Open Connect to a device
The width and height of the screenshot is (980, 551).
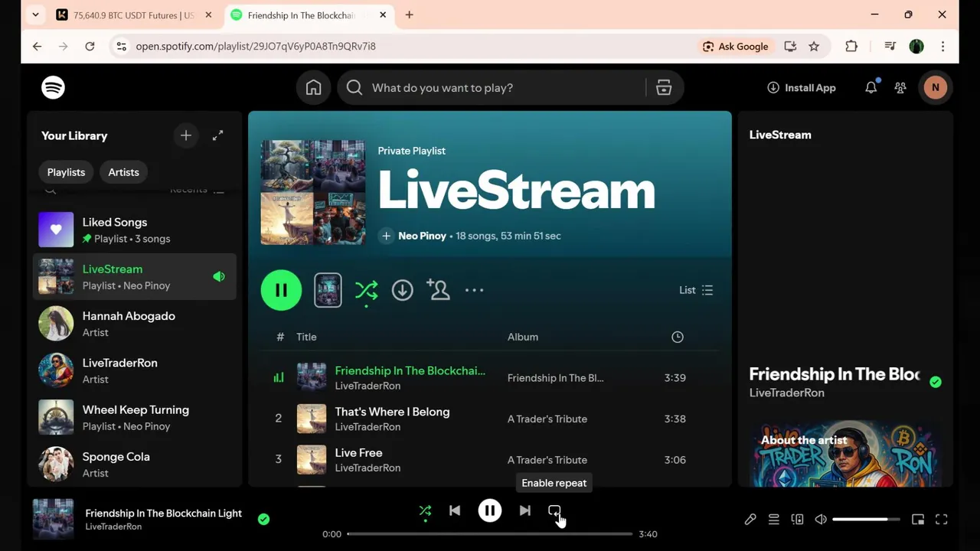point(797,520)
